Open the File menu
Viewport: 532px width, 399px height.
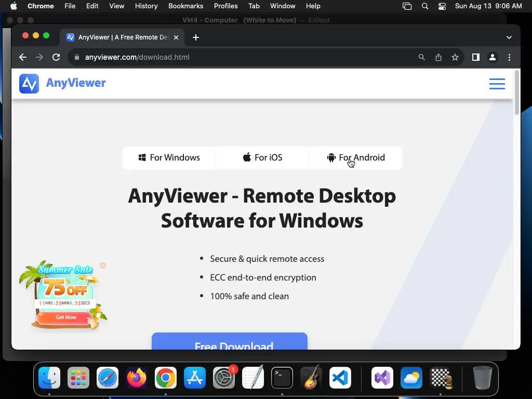pyautogui.click(x=70, y=6)
